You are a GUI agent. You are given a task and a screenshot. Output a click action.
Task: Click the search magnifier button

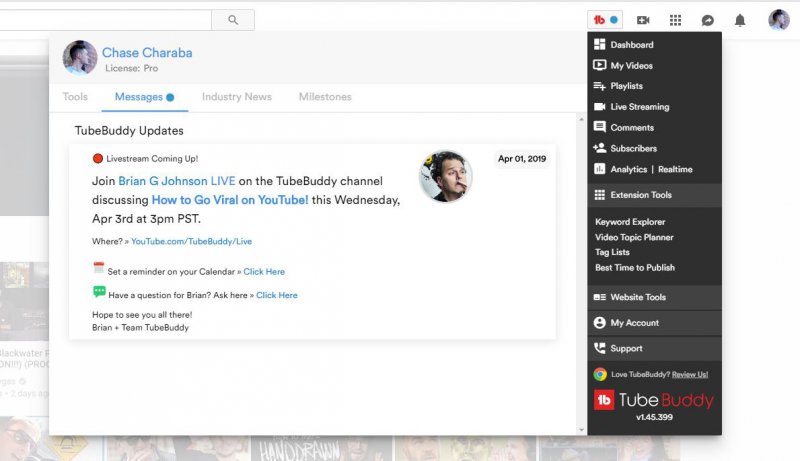point(233,20)
